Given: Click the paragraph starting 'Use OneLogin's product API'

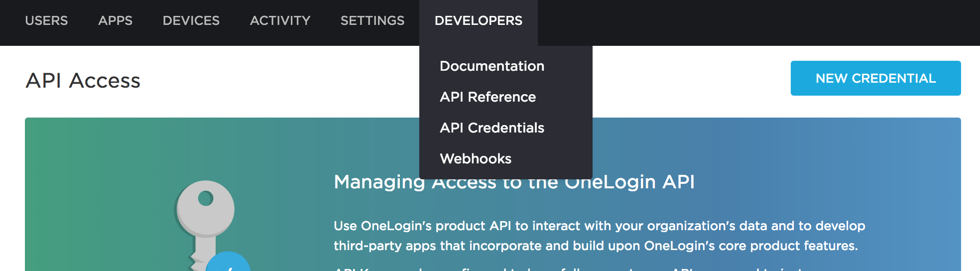Looking at the screenshot, I should 599,236.
